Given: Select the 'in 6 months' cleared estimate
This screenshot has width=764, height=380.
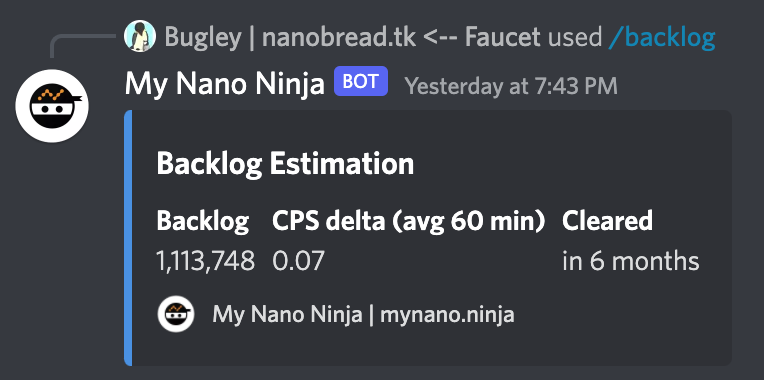Looking at the screenshot, I should tap(631, 261).
